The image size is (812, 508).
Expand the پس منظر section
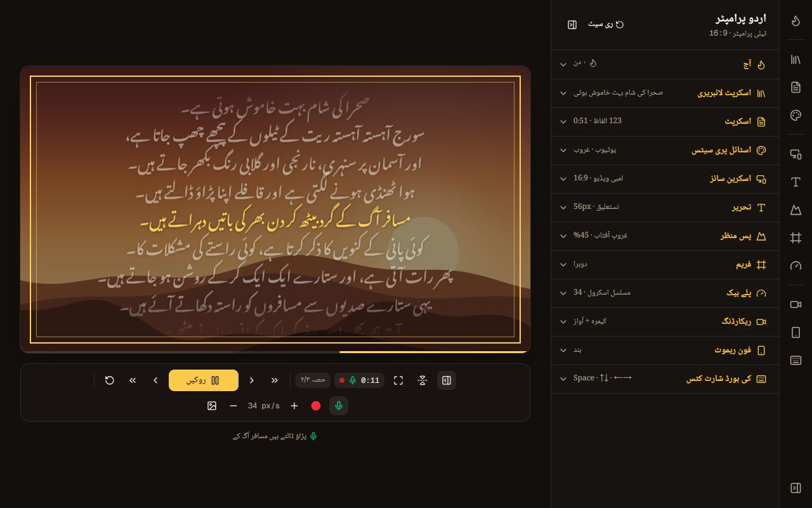[665, 236]
